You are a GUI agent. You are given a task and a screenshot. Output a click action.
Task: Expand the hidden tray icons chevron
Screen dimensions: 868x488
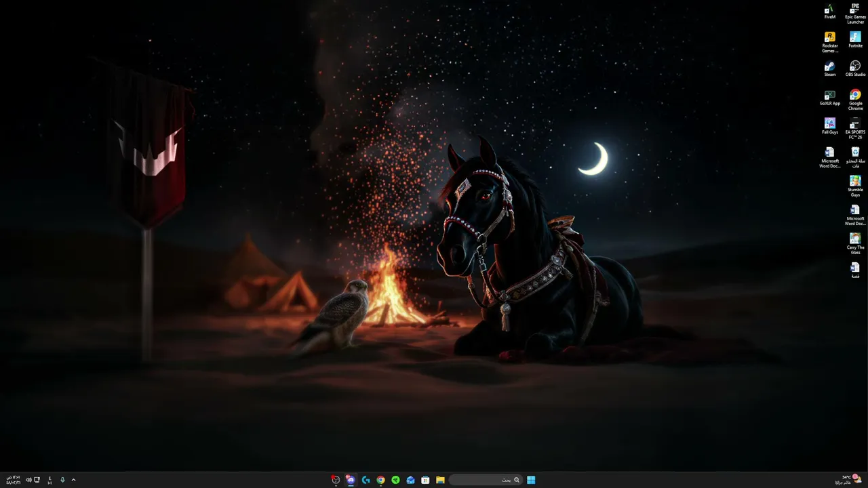73,480
